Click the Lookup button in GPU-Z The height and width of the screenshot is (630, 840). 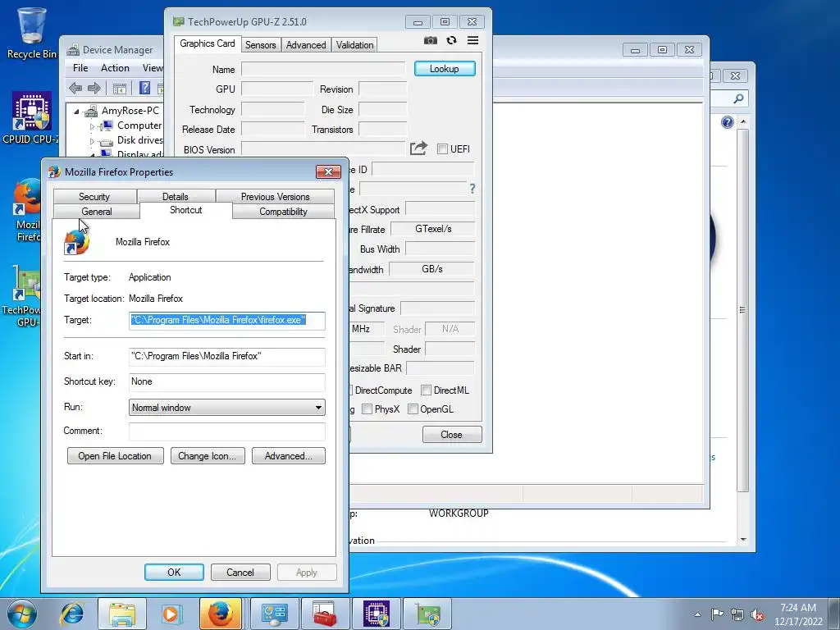pyautogui.click(x=444, y=69)
